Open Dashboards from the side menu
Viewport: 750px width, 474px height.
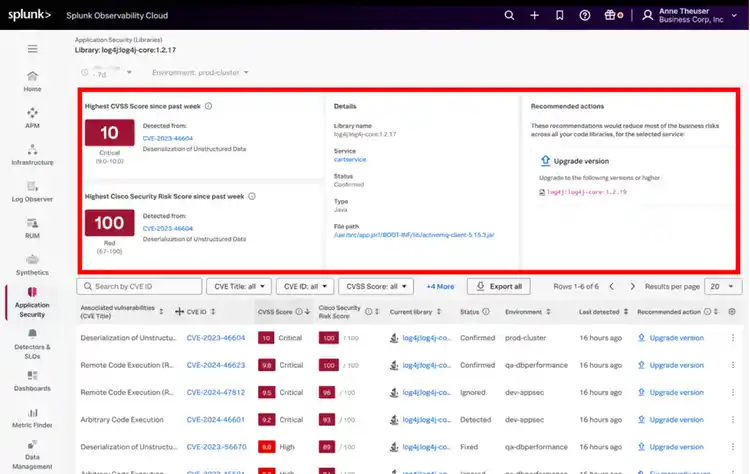tap(33, 380)
